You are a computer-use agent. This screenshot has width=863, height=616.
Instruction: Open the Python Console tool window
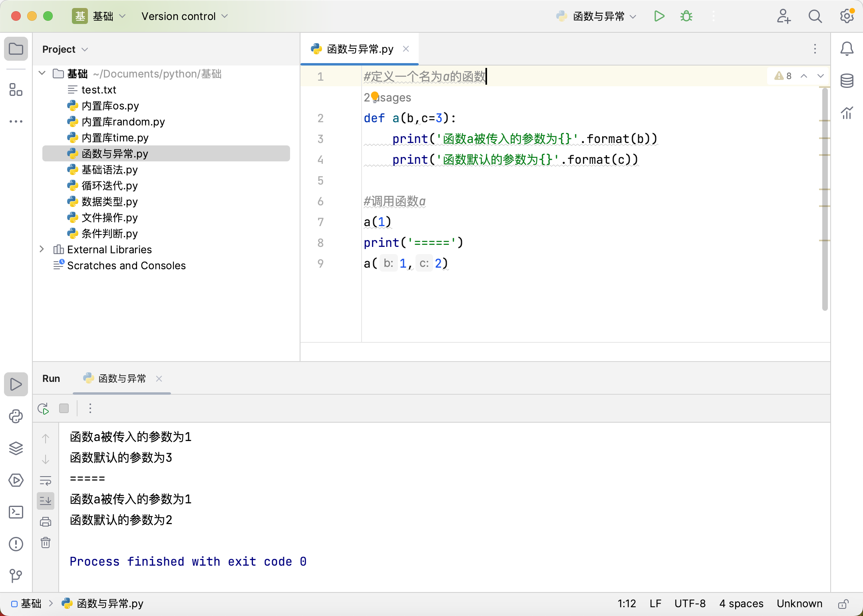[16, 416]
